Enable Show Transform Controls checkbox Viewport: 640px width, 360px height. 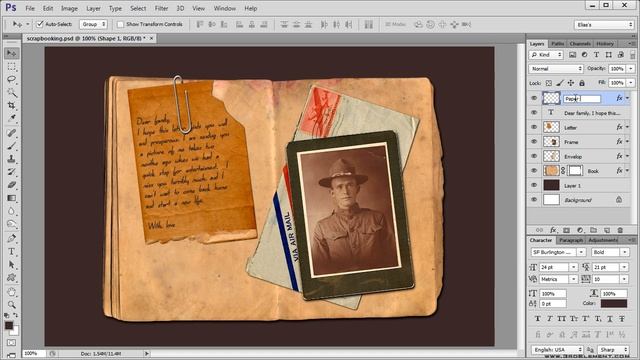tap(120, 24)
